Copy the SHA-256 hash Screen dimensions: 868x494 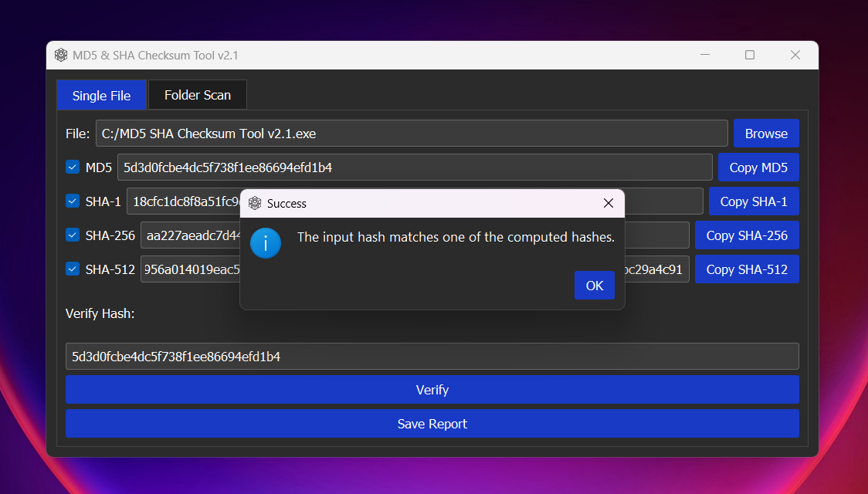tap(747, 235)
